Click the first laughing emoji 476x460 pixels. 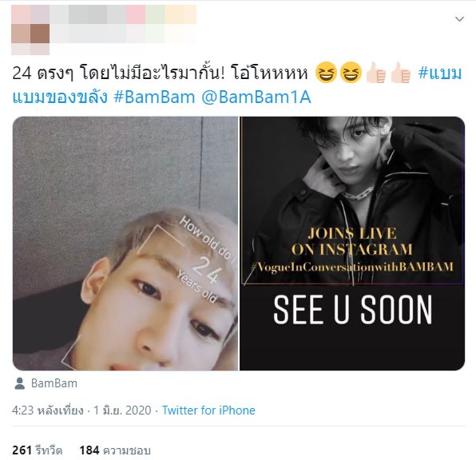point(326,73)
